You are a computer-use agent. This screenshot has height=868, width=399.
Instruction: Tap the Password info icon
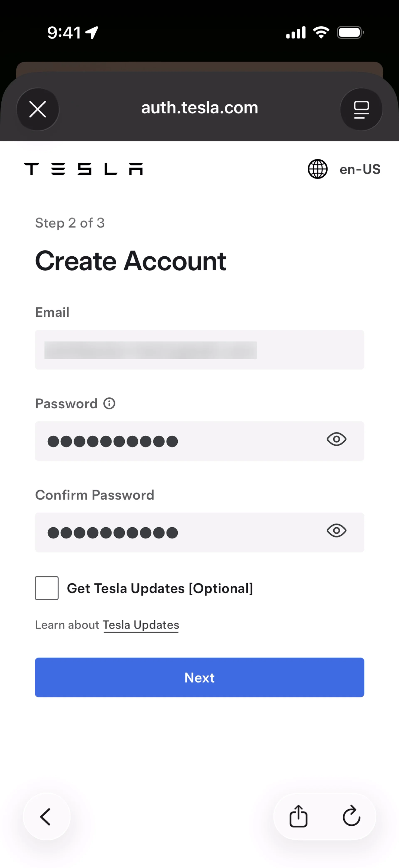pyautogui.click(x=109, y=403)
